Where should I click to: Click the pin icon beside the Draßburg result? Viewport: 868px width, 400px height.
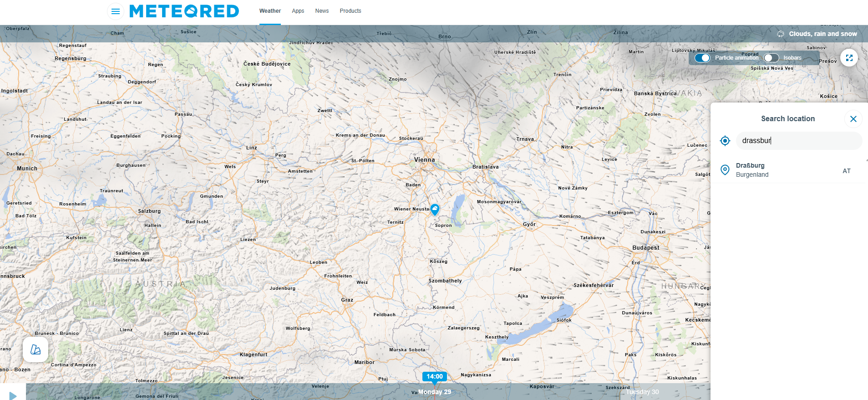click(x=725, y=170)
